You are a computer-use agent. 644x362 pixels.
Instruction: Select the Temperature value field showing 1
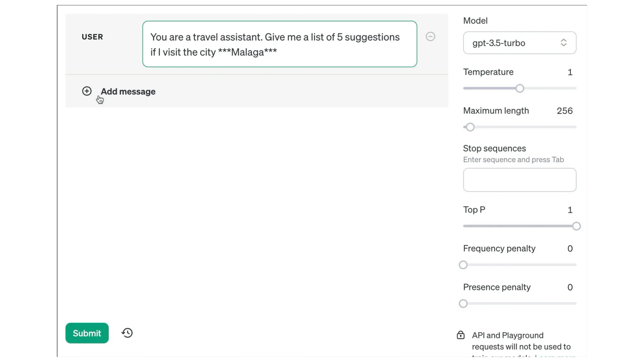coord(570,72)
